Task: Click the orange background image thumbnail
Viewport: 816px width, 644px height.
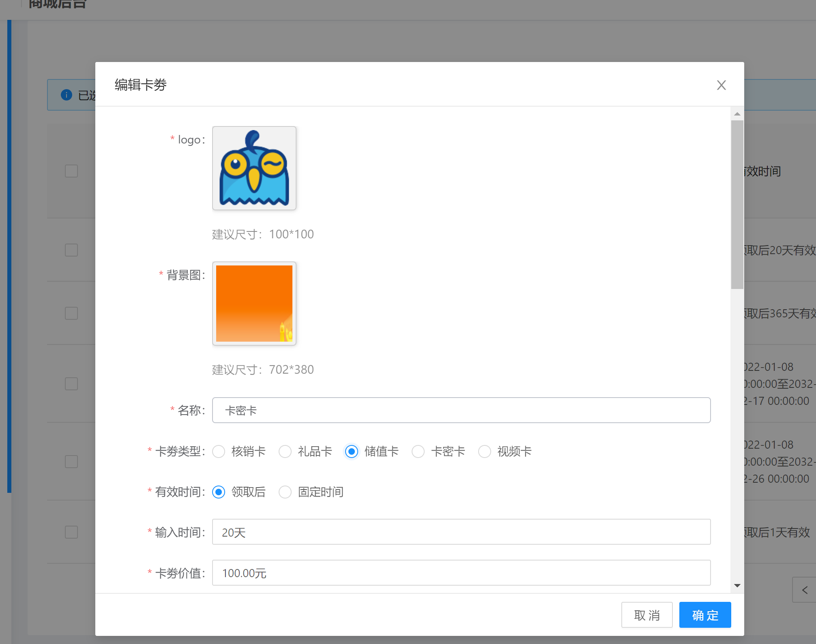Action: (254, 304)
